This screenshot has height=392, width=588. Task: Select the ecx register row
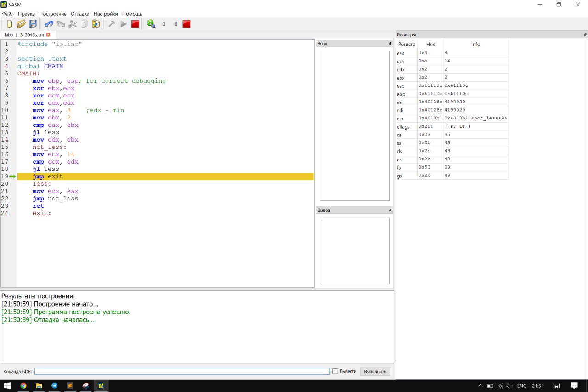452,61
